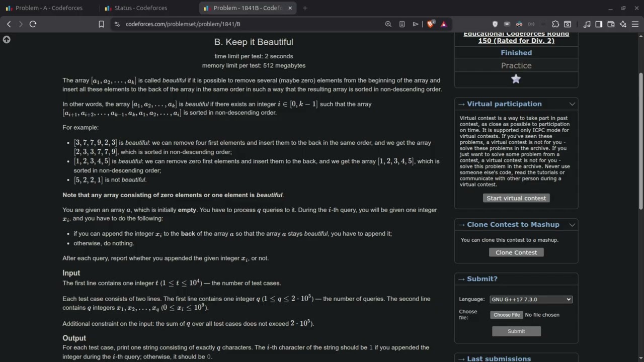The width and height of the screenshot is (644, 362).
Task: Open Leo AI sparkle icon
Action: 623,24
